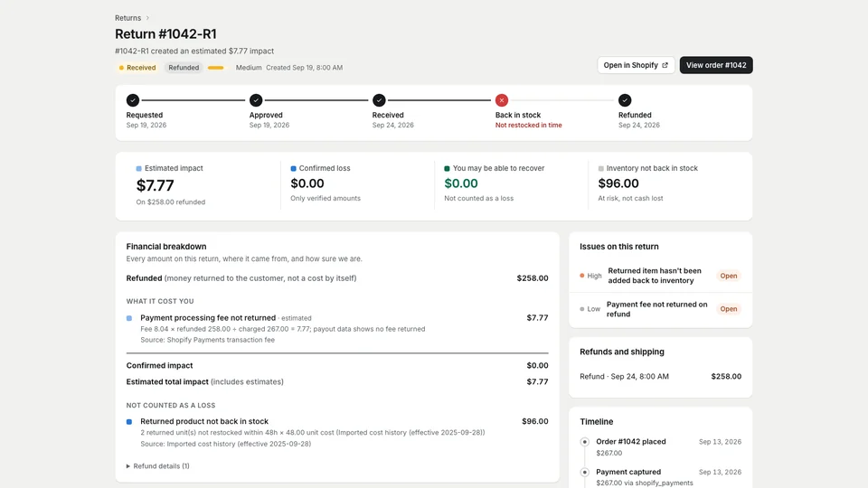The width and height of the screenshot is (868, 488).
Task: Click the Order #1042 placed timeline text
Action: 631,442
